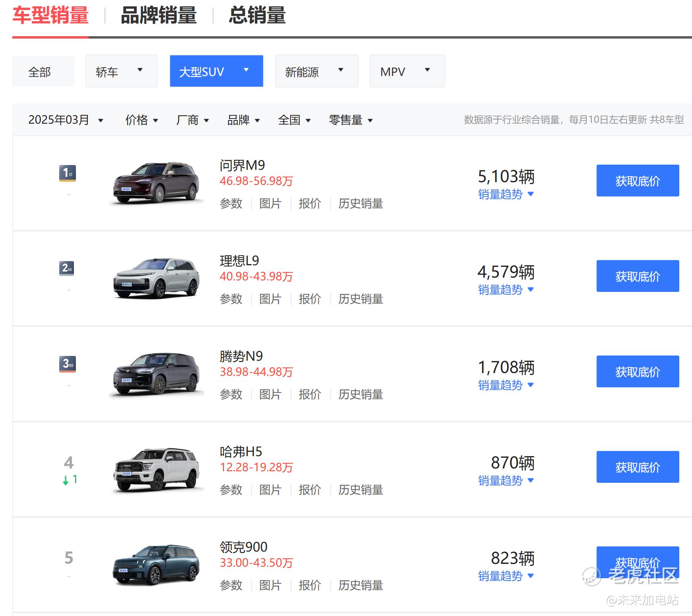Expand 销量趋势 for 领克900
692x616 pixels.
click(506, 576)
